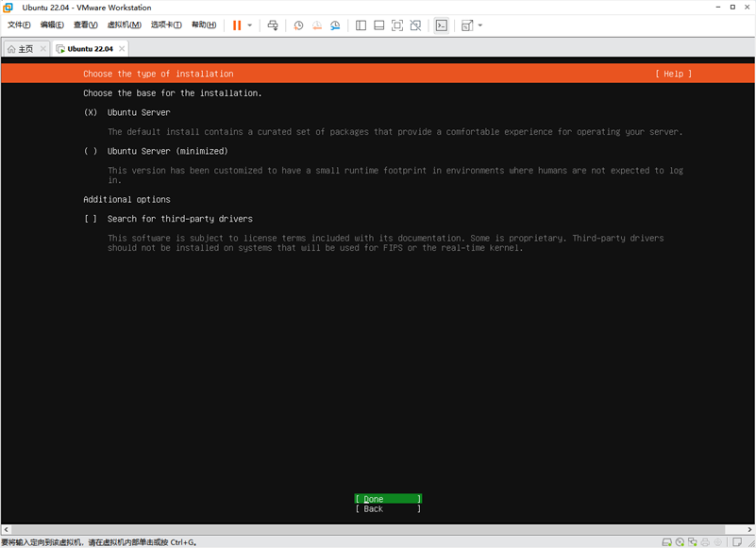The image size is (756, 548).
Task: Open the 帮助(H) menu
Action: [204, 25]
